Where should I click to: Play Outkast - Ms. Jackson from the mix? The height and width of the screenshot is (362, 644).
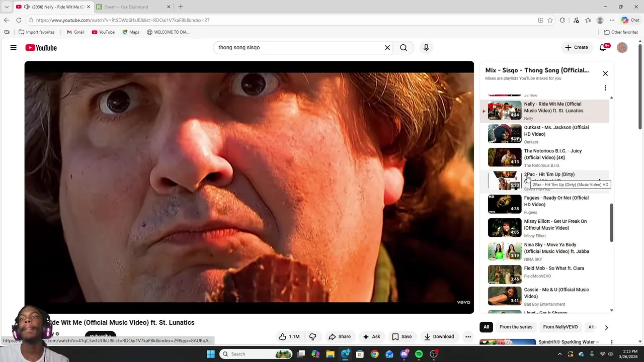coord(544,134)
